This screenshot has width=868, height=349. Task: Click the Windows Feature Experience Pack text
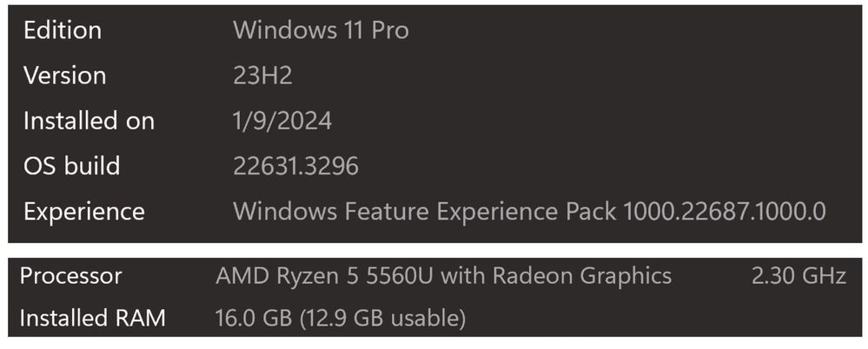click(x=425, y=211)
